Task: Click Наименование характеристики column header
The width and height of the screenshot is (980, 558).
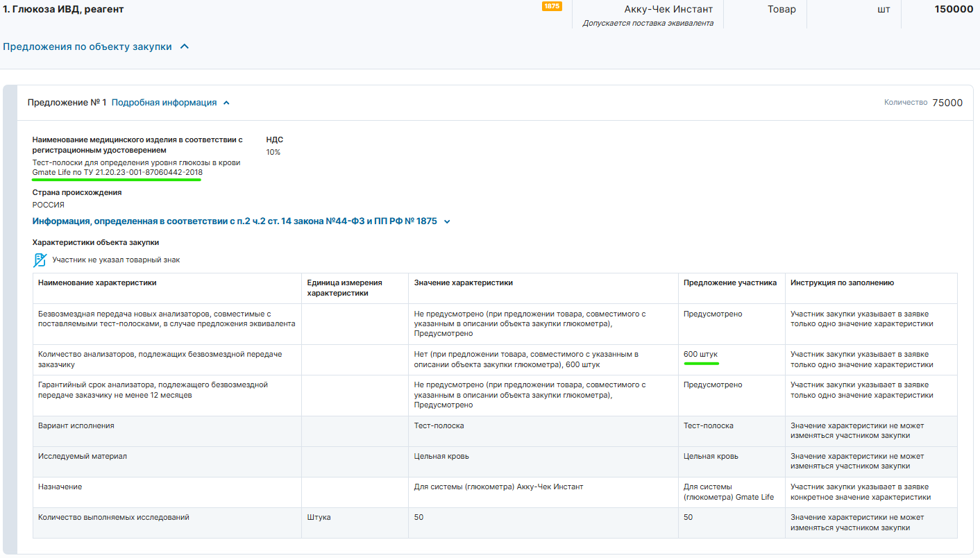Action: click(97, 282)
